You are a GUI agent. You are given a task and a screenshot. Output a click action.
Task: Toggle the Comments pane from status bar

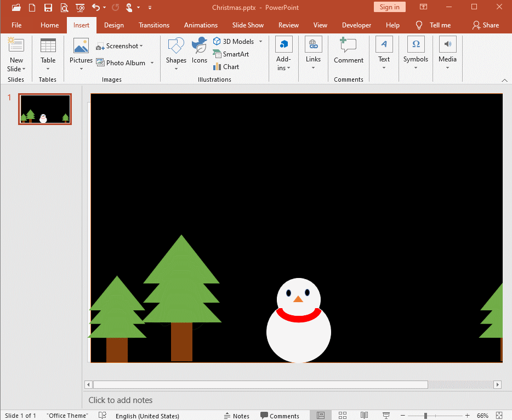point(280,416)
